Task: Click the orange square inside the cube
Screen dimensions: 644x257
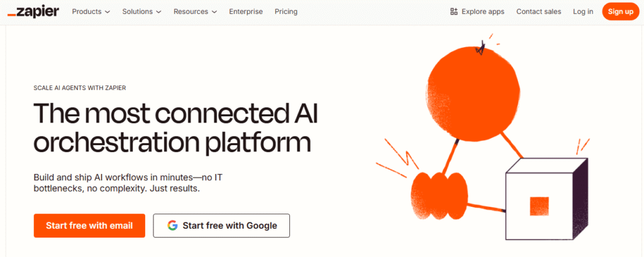Action: click(x=539, y=206)
